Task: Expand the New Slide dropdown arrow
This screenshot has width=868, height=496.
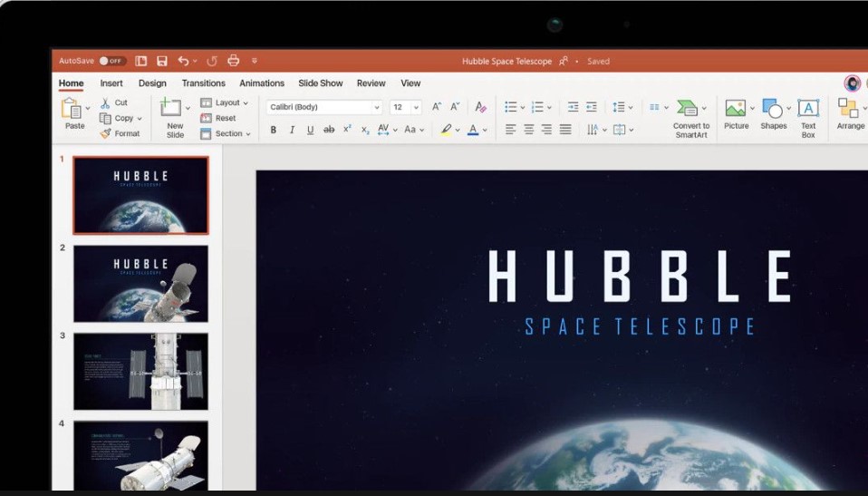Action: (188, 108)
